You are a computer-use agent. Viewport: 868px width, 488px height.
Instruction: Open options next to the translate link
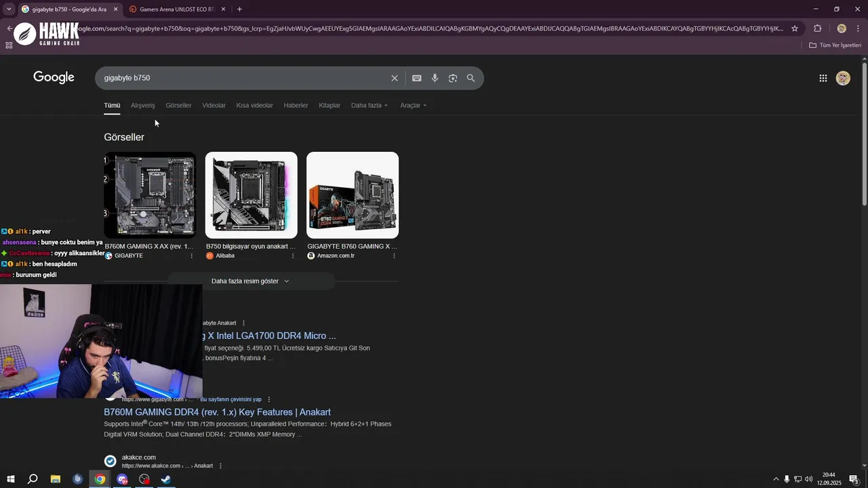(269, 399)
